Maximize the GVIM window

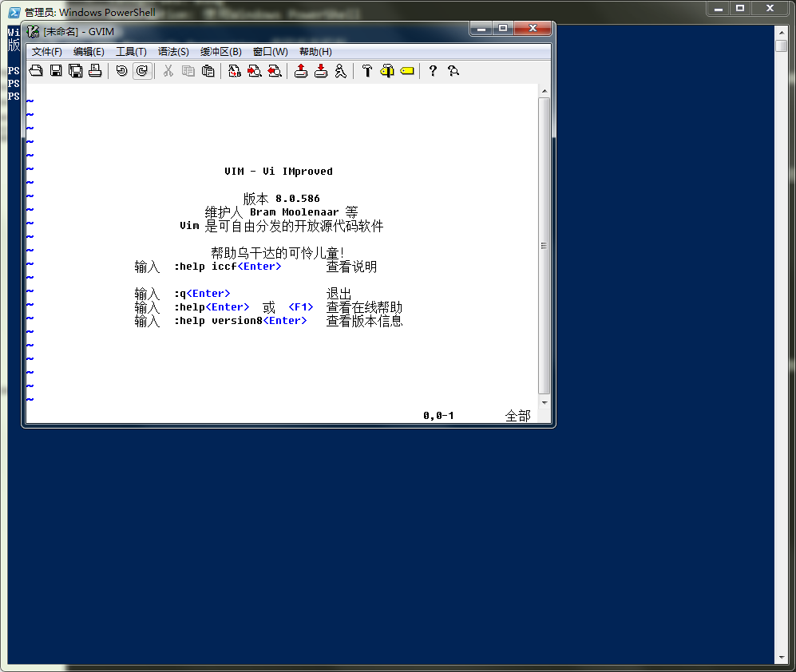[x=502, y=29]
